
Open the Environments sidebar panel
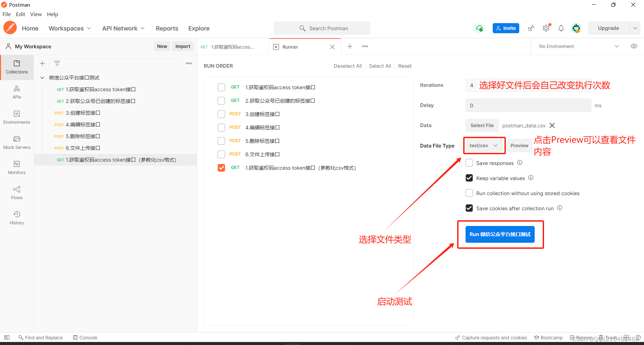pos(17,117)
